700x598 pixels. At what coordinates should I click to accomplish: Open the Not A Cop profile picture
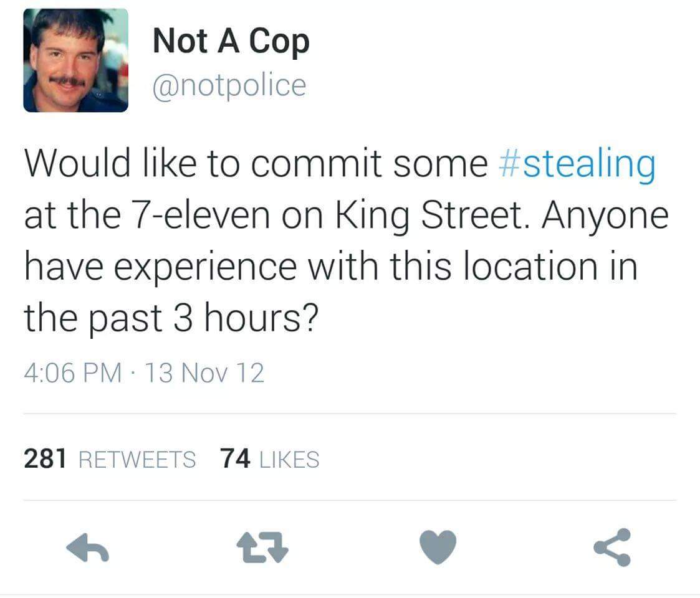[76, 60]
